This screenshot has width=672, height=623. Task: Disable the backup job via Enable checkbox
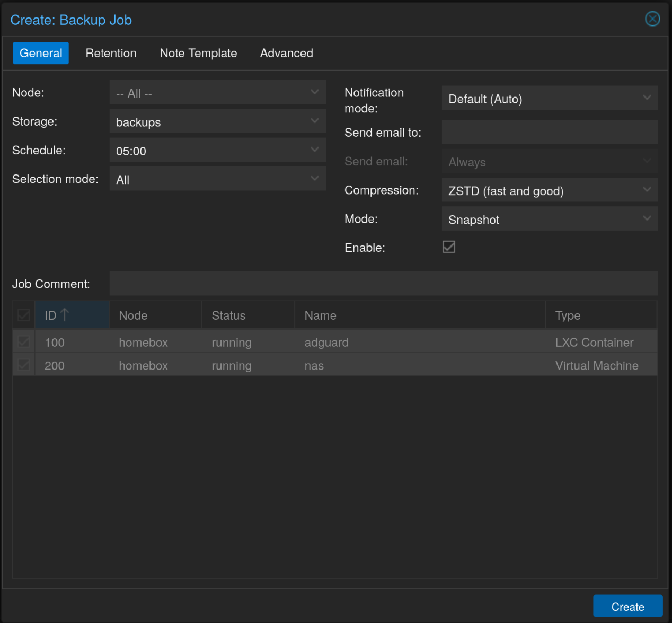[x=449, y=247]
